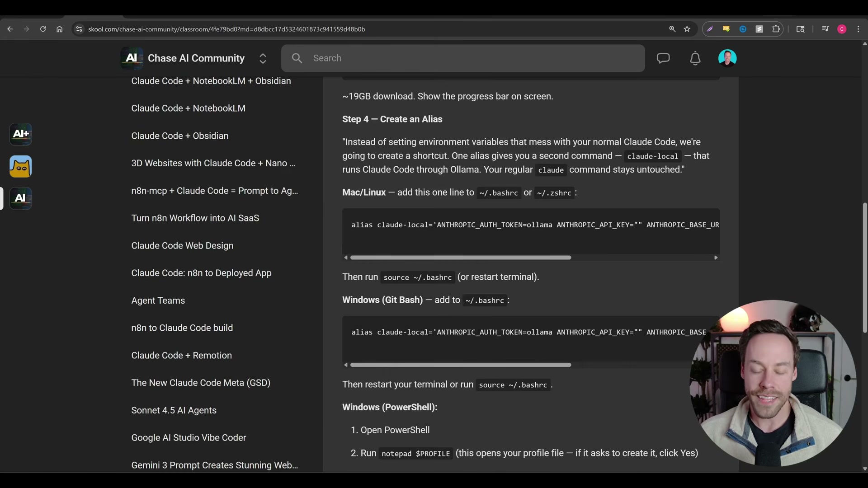
Task: Open the Chrome three-dot menu
Action: coord(858,29)
